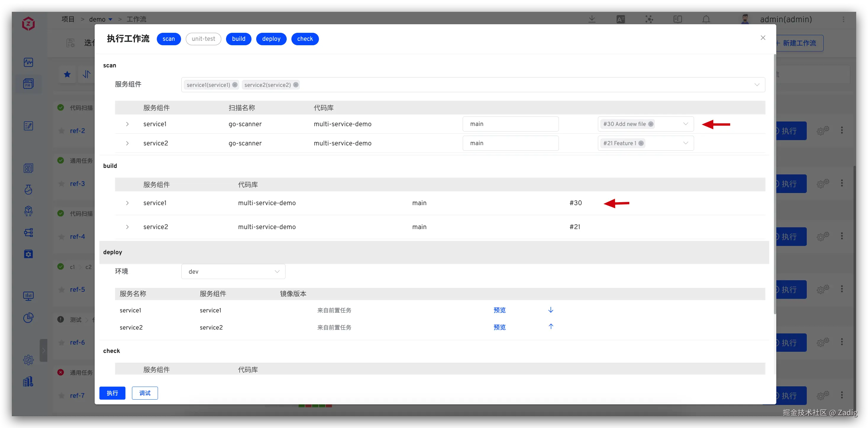Image resolution: width=868 pixels, height=428 pixels.
Task: Click the 调试 debug button
Action: coord(145,393)
